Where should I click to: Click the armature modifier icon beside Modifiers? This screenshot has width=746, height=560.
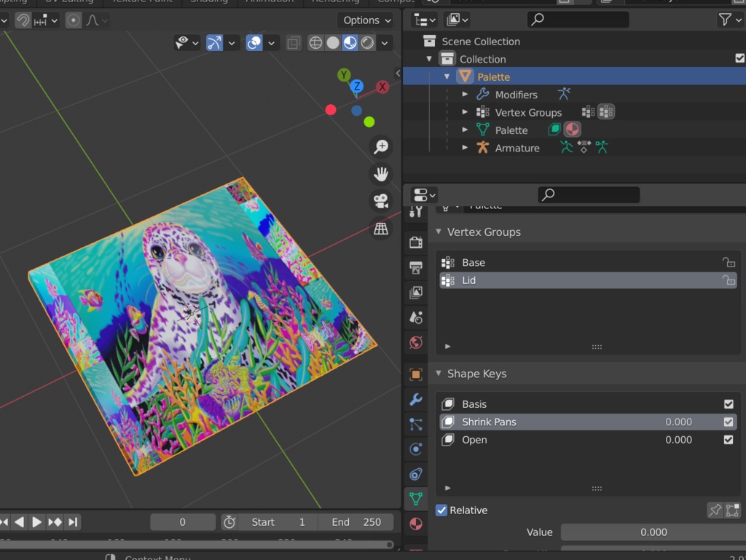click(x=564, y=94)
